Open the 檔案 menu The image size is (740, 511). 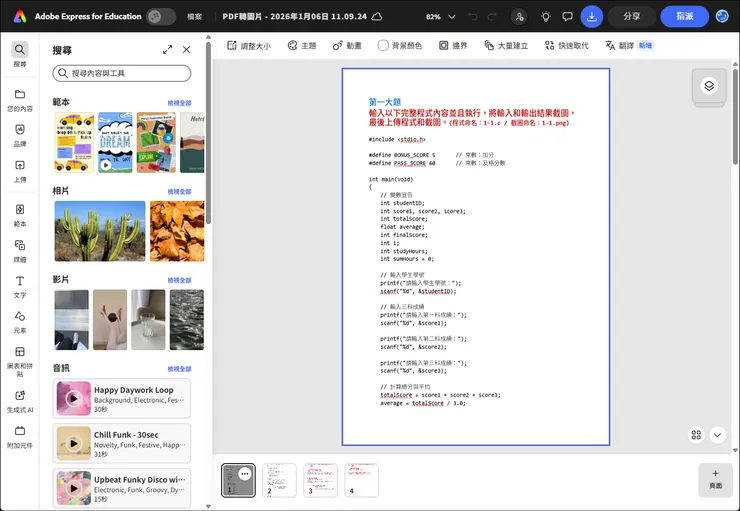pos(194,17)
